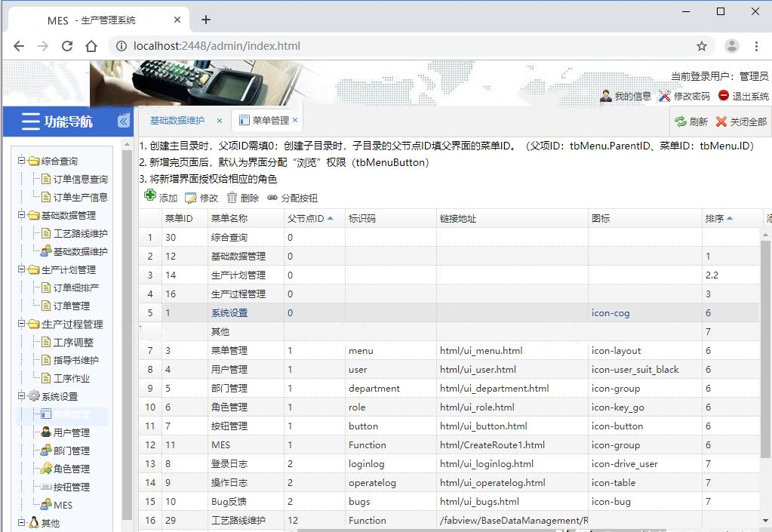Screen dimensions: 772x532
Task: Sort by the 菜单名称 column header
Action: 246,219
